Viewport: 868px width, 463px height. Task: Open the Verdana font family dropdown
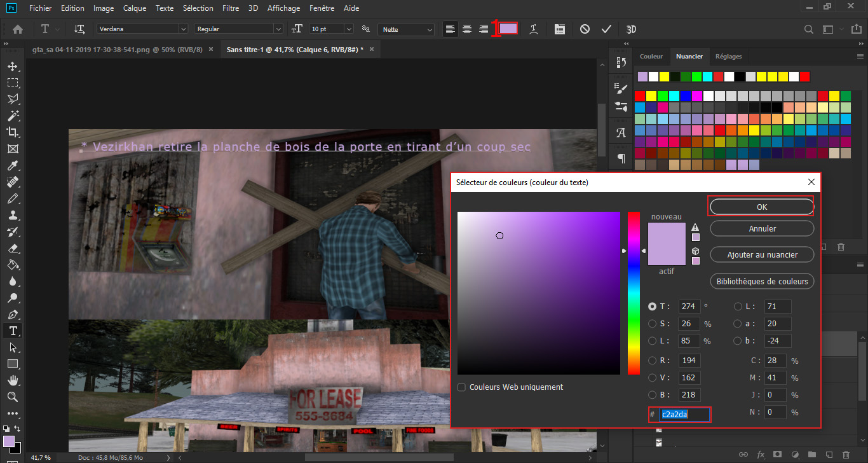183,29
